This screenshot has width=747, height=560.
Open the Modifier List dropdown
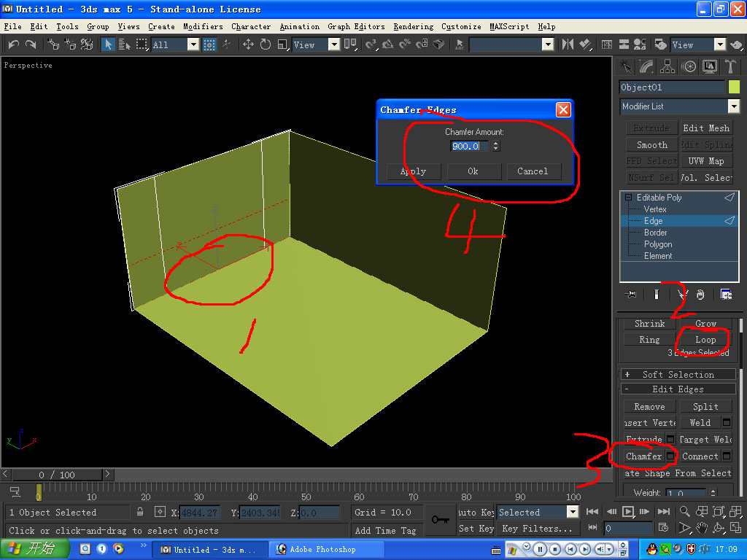[734, 106]
